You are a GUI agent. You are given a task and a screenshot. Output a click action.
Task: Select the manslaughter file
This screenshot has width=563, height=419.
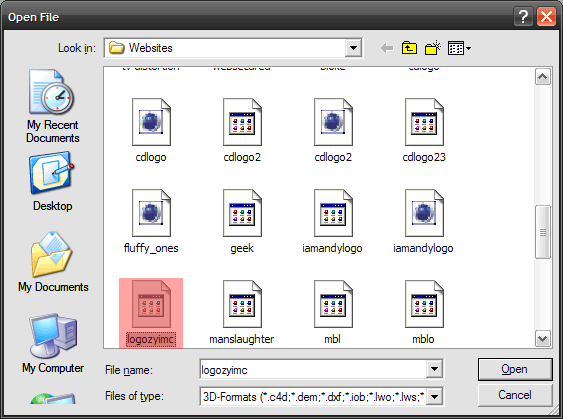242,313
